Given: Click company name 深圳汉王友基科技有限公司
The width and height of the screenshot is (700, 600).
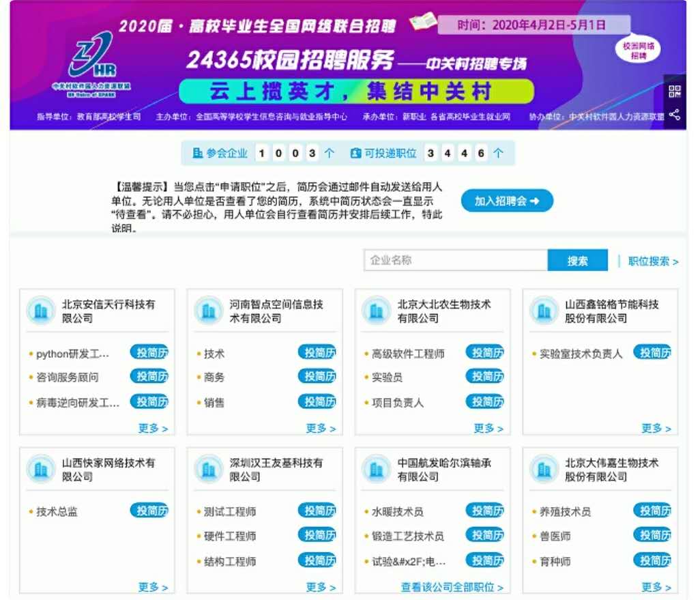Looking at the screenshot, I should pos(276,470).
